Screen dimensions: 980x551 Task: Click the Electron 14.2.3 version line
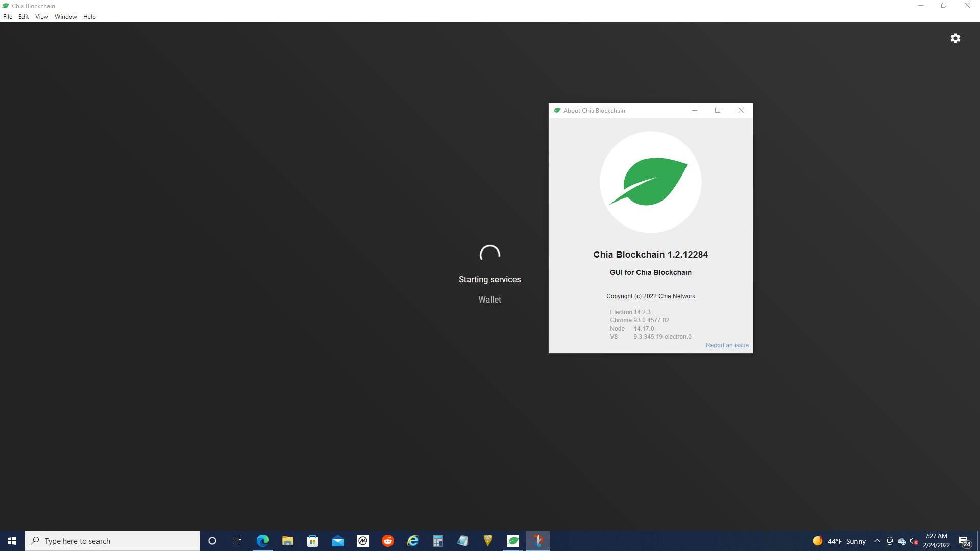click(x=630, y=312)
